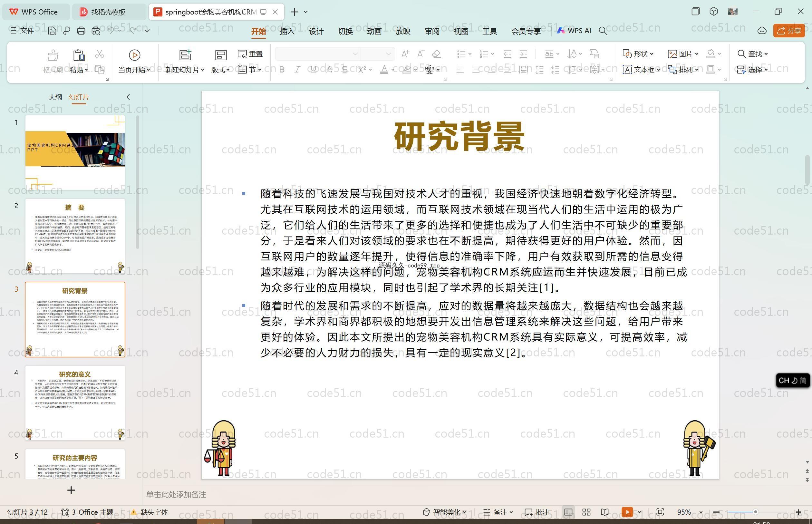Select slide 2 thumbnail 摘要
812x524 pixels.
coord(75,236)
